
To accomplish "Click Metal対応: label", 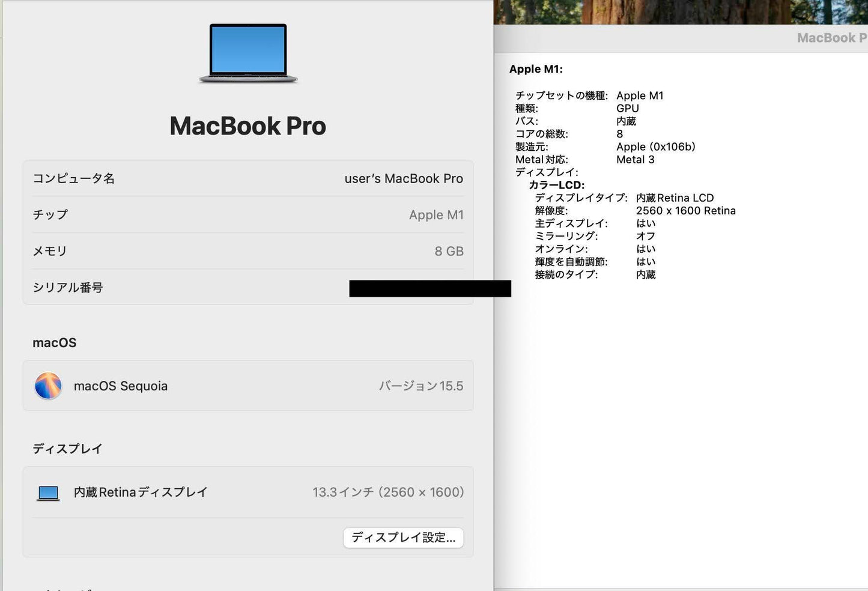I will click(x=541, y=160).
